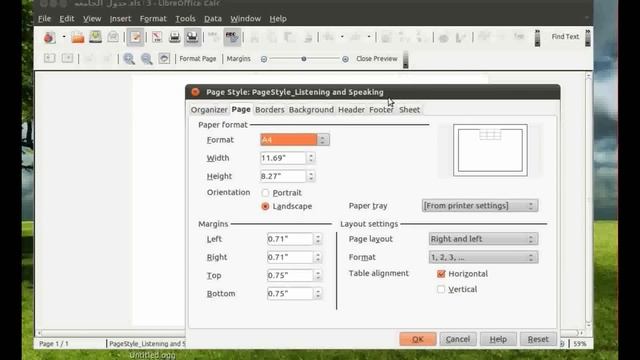This screenshot has width=640, height=360.
Task: Click the Page 1 / 1 status bar entry
Action: click(54, 344)
